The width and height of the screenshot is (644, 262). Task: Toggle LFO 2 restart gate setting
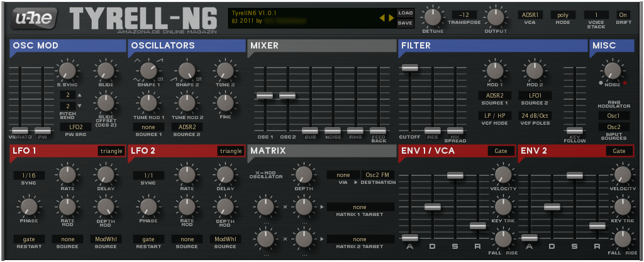(148, 239)
